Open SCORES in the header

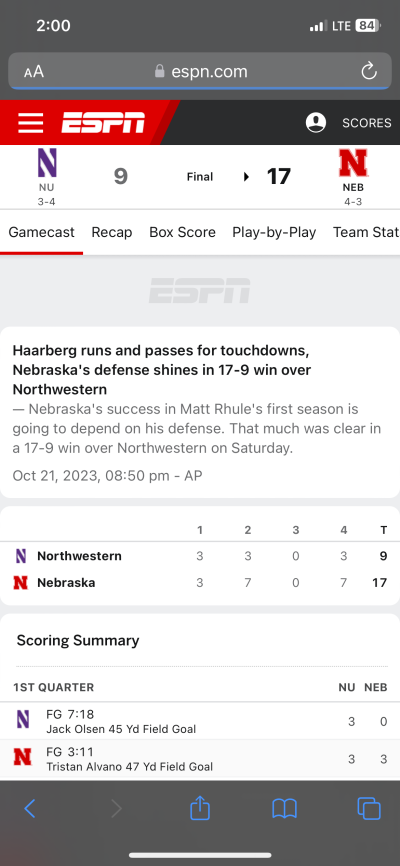(x=367, y=123)
